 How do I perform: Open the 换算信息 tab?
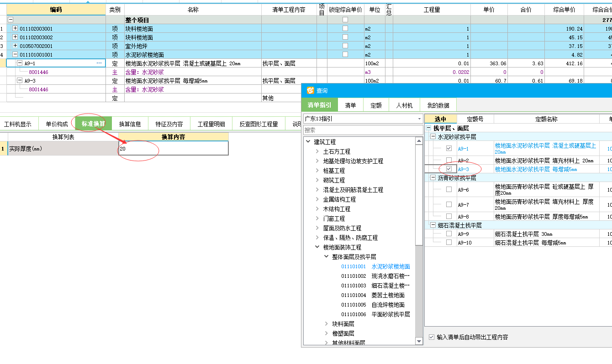(130, 124)
